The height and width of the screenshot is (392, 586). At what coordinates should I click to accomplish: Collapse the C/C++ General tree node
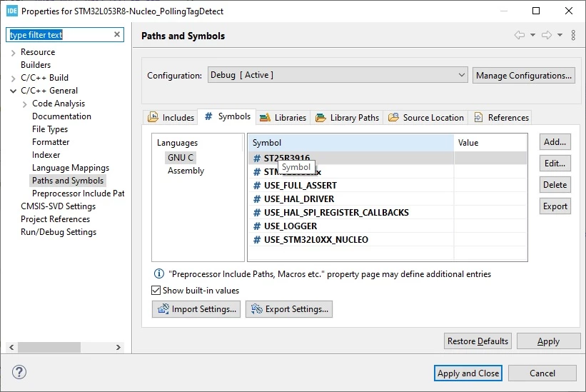pos(13,91)
